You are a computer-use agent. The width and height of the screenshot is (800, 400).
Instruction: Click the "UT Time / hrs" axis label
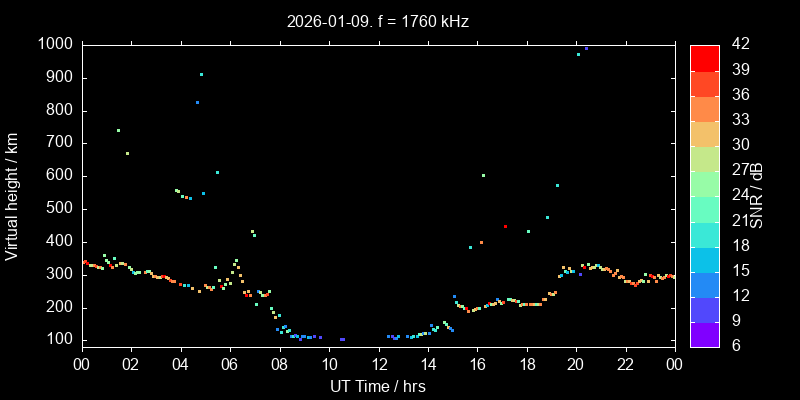(x=377, y=386)
